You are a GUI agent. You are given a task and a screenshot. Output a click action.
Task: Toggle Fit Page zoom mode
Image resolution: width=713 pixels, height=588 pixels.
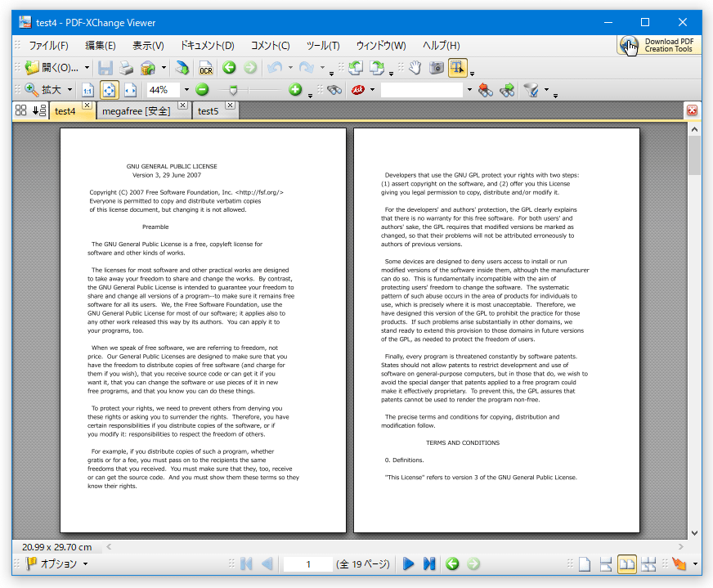(x=109, y=90)
